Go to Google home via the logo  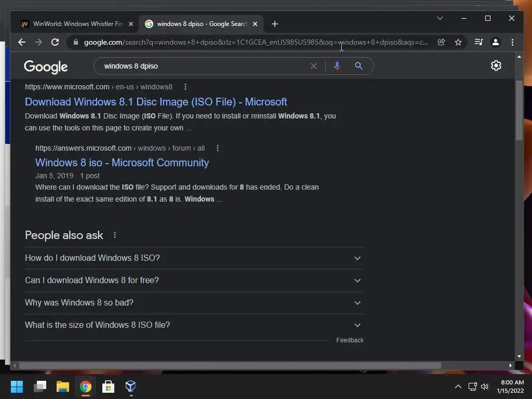46,67
